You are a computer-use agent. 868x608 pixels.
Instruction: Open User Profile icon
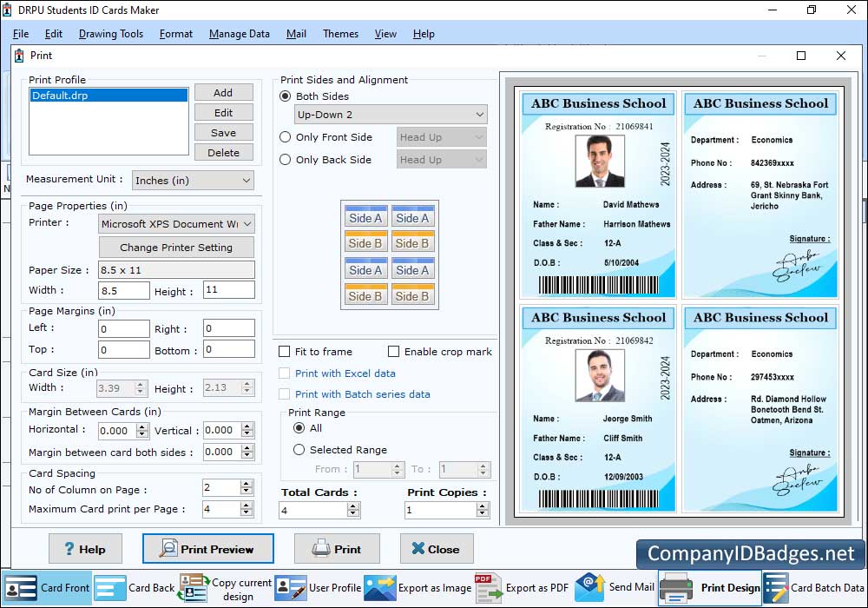pos(291,588)
